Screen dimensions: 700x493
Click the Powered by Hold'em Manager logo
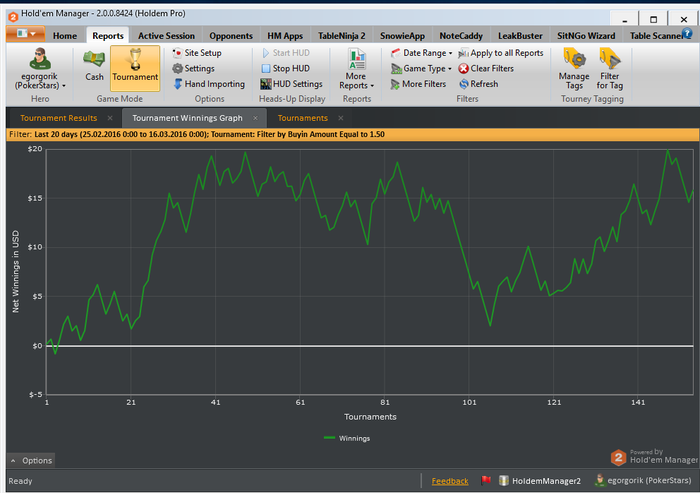[x=654, y=457]
